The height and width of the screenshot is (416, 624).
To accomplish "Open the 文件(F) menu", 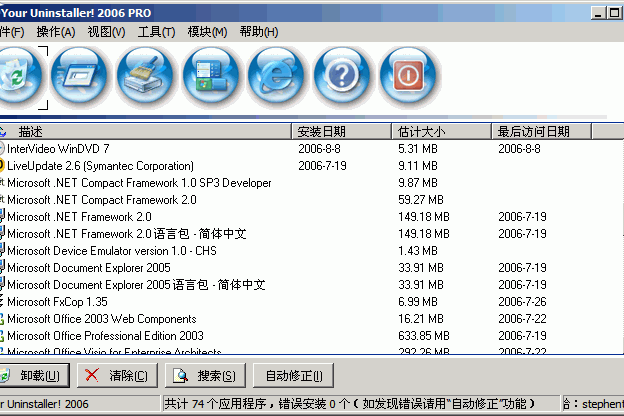I will point(12,32).
